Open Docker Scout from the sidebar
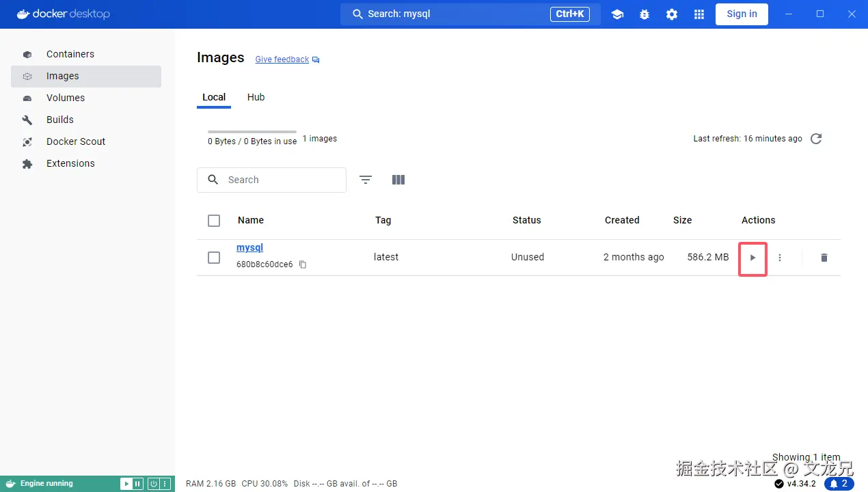The height and width of the screenshot is (492, 868). coord(75,141)
